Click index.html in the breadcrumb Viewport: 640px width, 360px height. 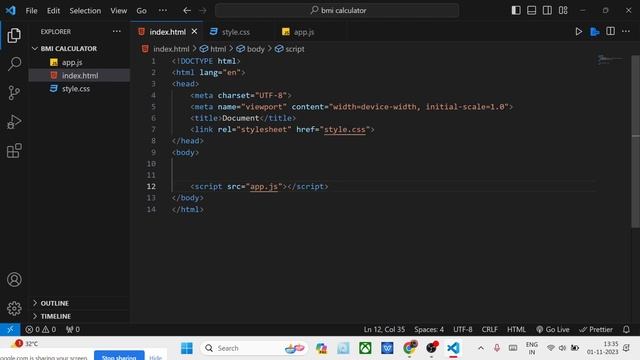tap(171, 49)
